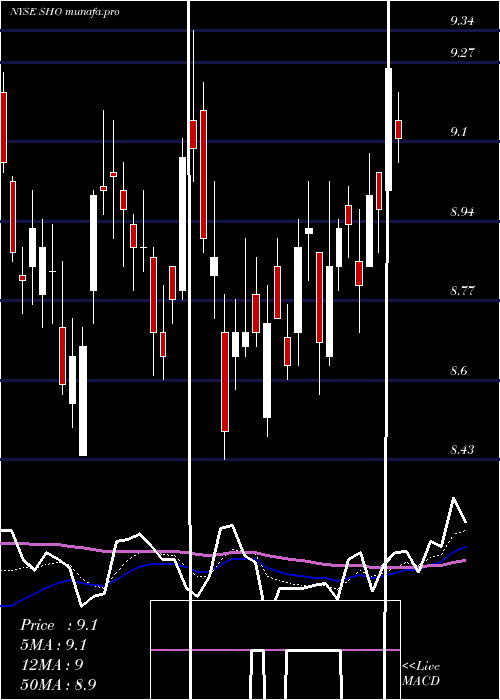This screenshot has height=700, width=500.
Task: Click the Price : 9.1 readout
Action: click(58, 625)
